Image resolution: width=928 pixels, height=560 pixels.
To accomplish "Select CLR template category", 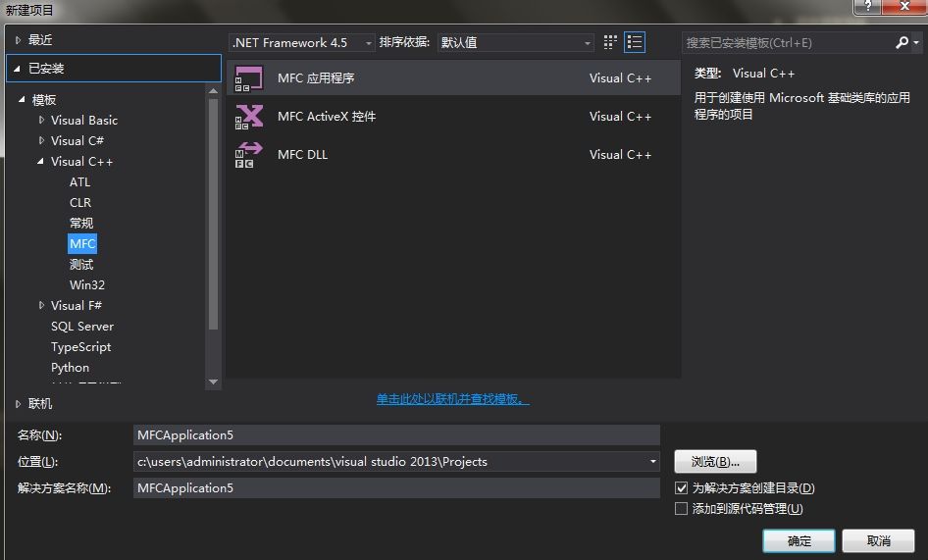I will click(x=80, y=203).
